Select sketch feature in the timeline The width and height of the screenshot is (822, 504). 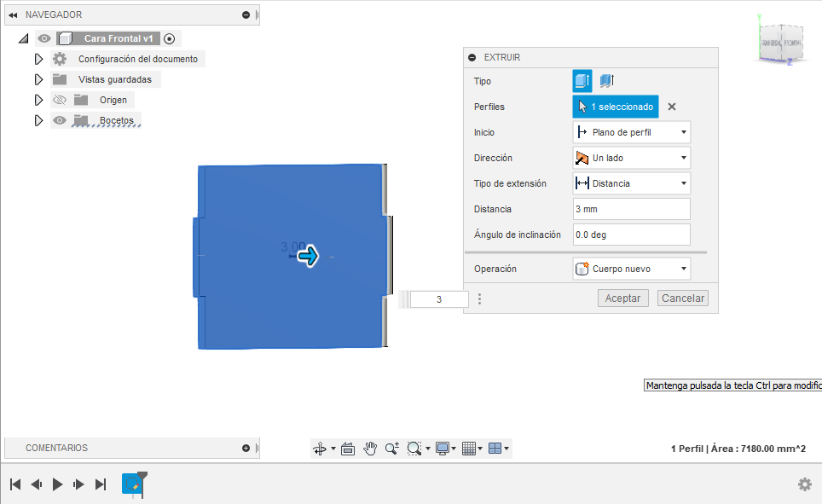click(x=132, y=484)
